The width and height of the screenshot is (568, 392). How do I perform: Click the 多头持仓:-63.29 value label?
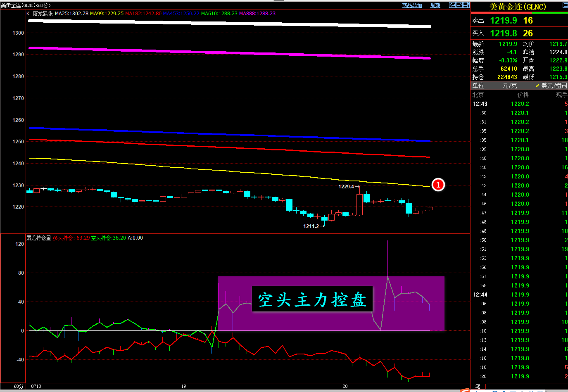(x=71, y=238)
